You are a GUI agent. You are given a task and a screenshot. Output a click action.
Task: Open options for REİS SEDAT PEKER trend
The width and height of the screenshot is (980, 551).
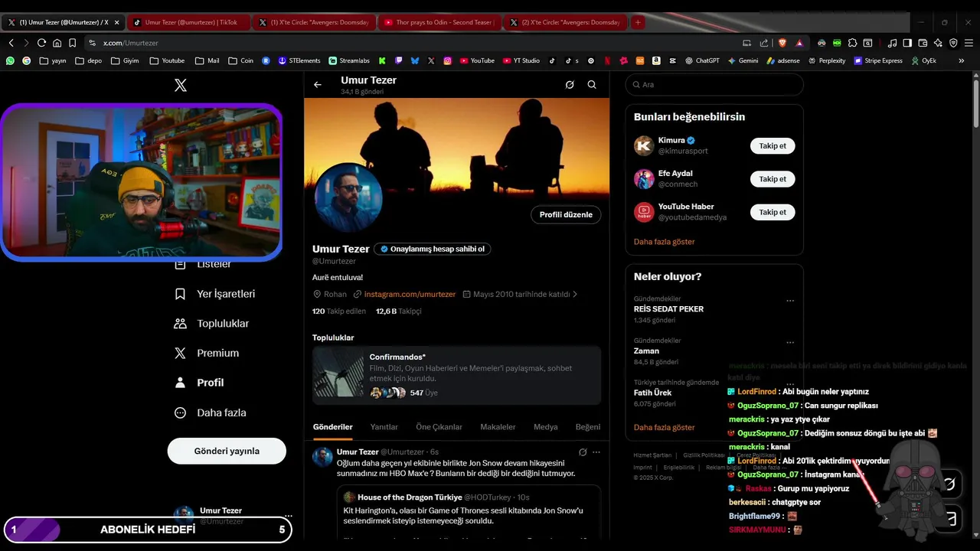pyautogui.click(x=790, y=301)
